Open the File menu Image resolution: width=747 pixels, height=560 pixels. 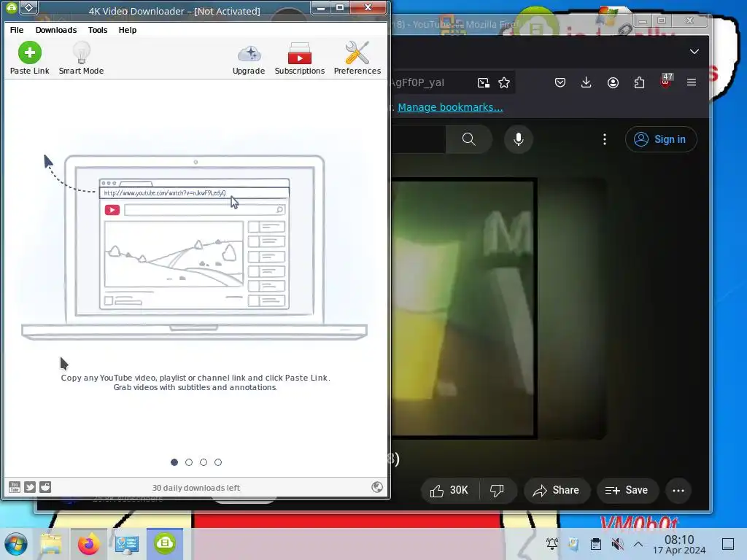pos(17,29)
